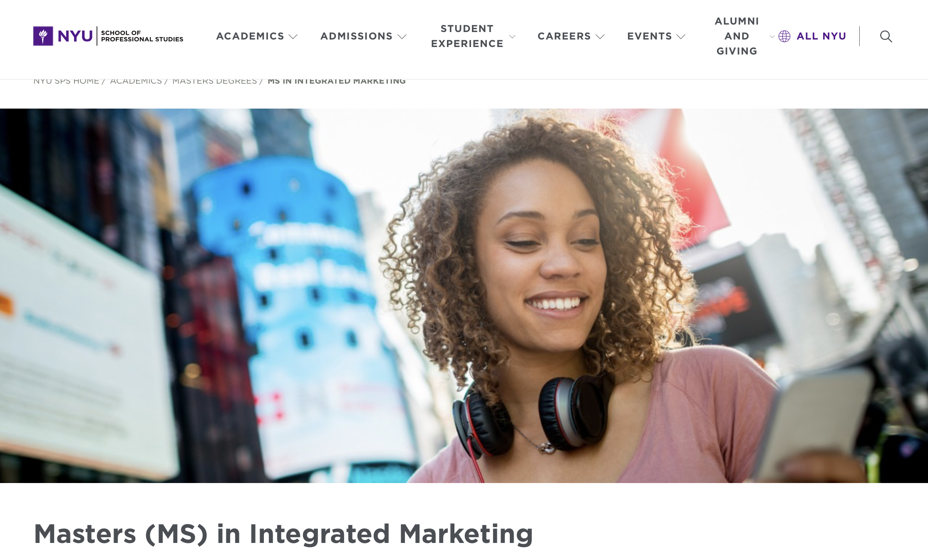Expand the Student Experience chevron
This screenshot has width=928, height=560.
512,37
